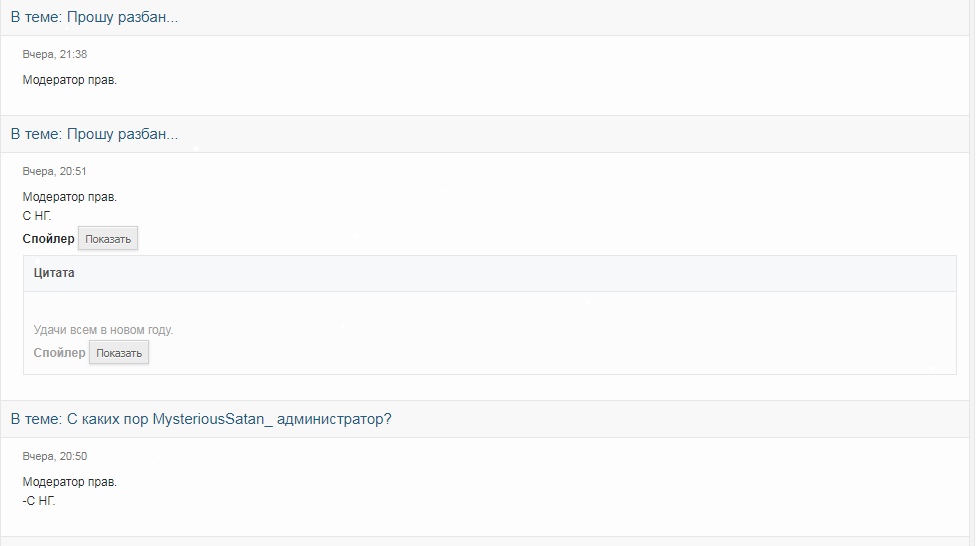Click the grey "Спойлер" label inside the quote
976x546 pixels.
tap(59, 352)
